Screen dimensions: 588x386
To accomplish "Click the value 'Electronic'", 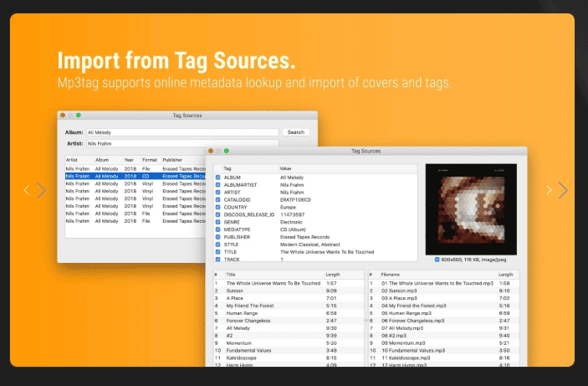I will [x=291, y=222].
